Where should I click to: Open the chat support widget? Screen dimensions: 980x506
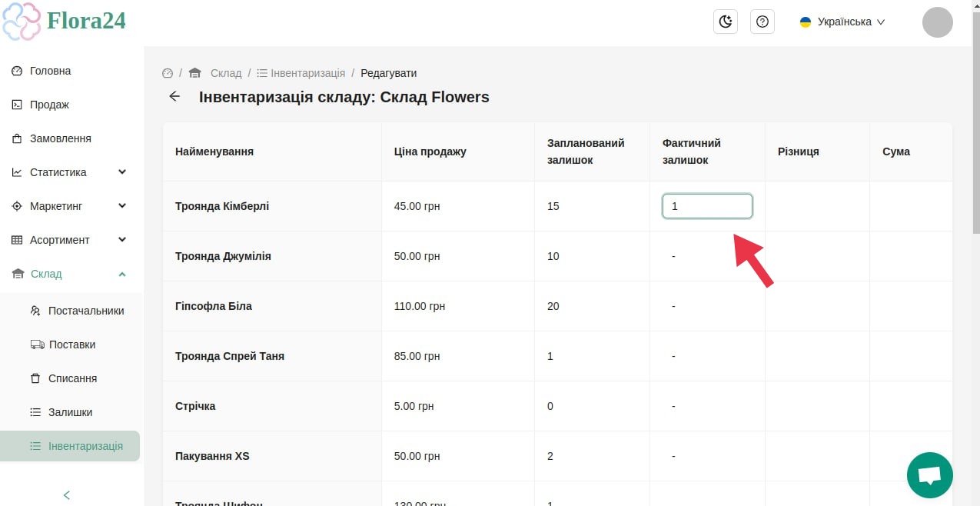coord(930,475)
